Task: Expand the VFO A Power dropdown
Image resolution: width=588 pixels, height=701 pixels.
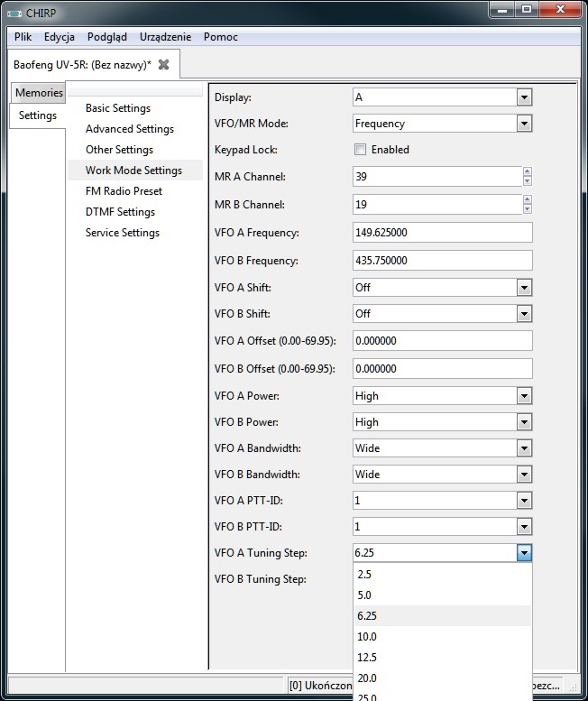Action: click(x=524, y=396)
